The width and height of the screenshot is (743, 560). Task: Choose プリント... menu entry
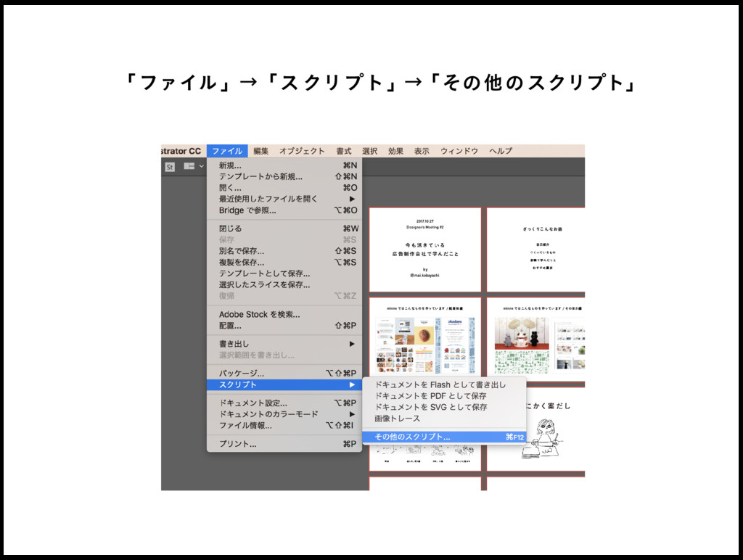point(284,444)
